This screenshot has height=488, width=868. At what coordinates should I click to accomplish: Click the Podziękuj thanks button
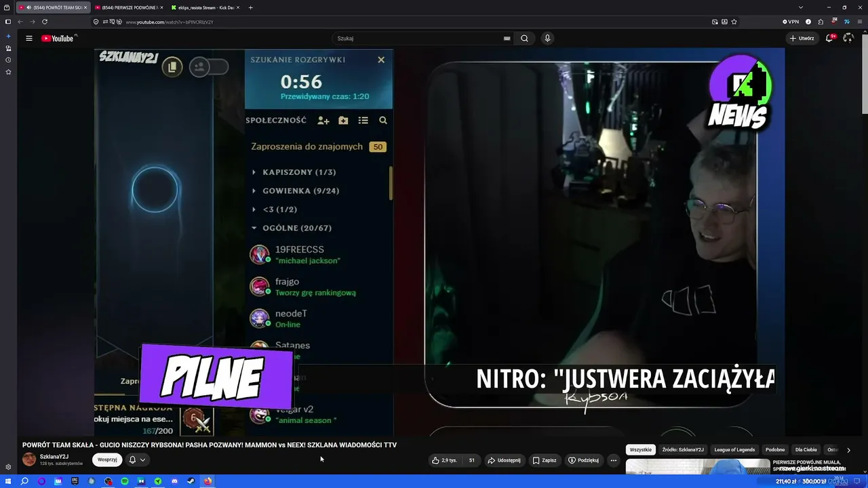583,460
